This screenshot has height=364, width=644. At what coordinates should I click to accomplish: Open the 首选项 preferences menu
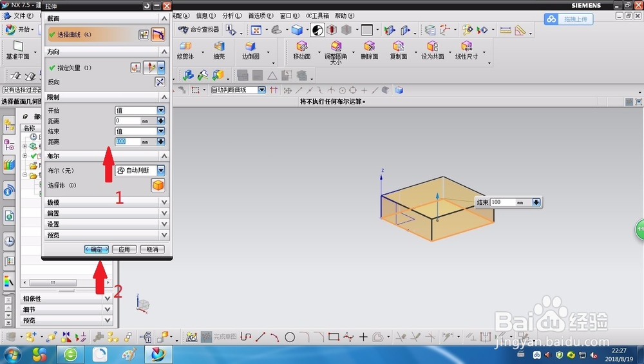pyautogui.click(x=260, y=15)
